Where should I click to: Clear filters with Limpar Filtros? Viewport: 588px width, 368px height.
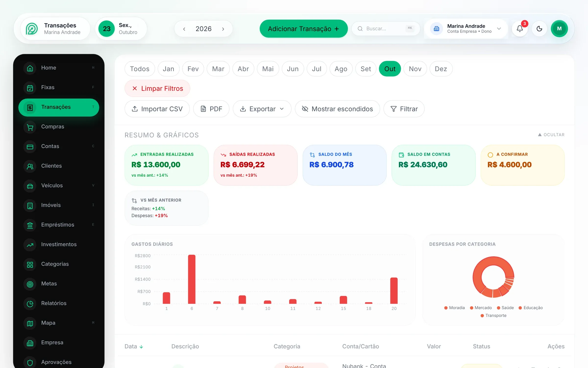point(157,88)
